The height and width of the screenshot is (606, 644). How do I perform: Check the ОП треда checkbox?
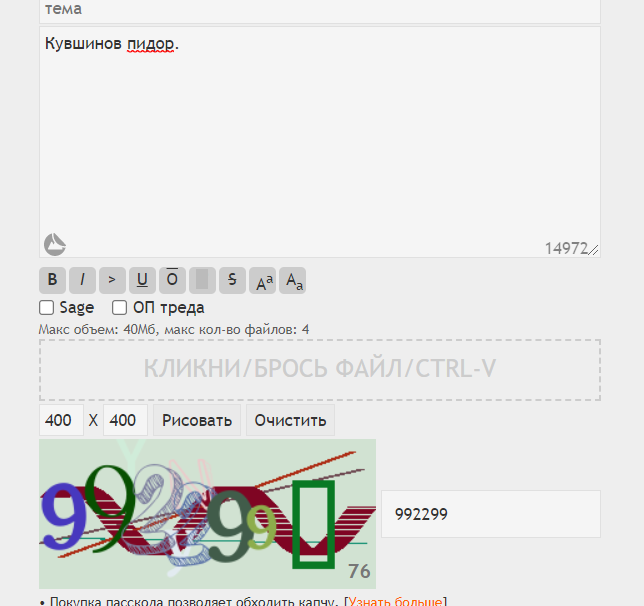[119, 307]
